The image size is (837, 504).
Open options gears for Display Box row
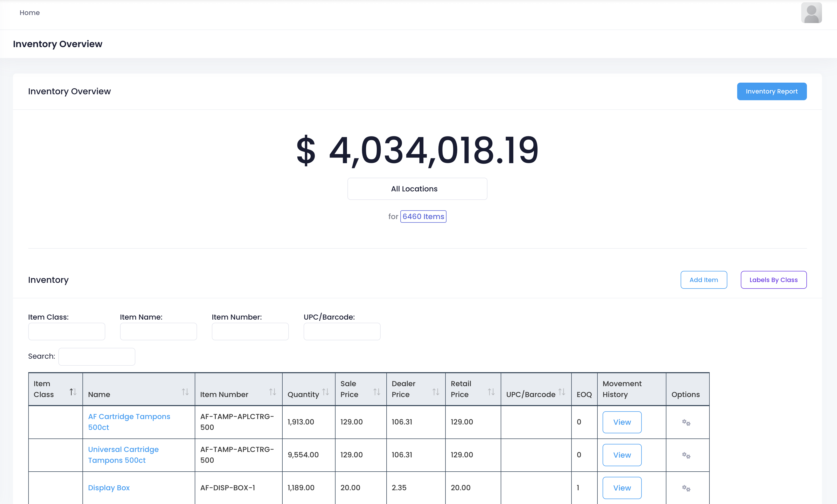tap(686, 488)
